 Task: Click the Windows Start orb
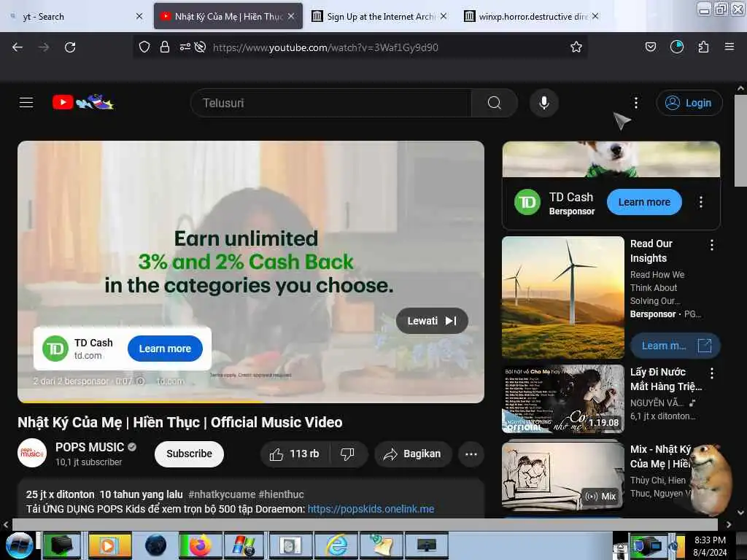pos(19,545)
